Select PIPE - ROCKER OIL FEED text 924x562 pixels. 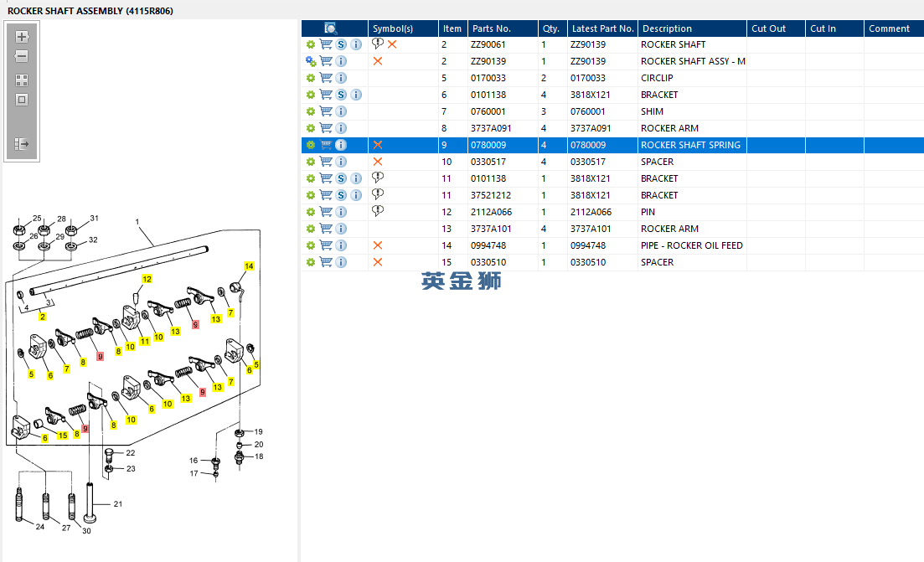[x=692, y=245]
